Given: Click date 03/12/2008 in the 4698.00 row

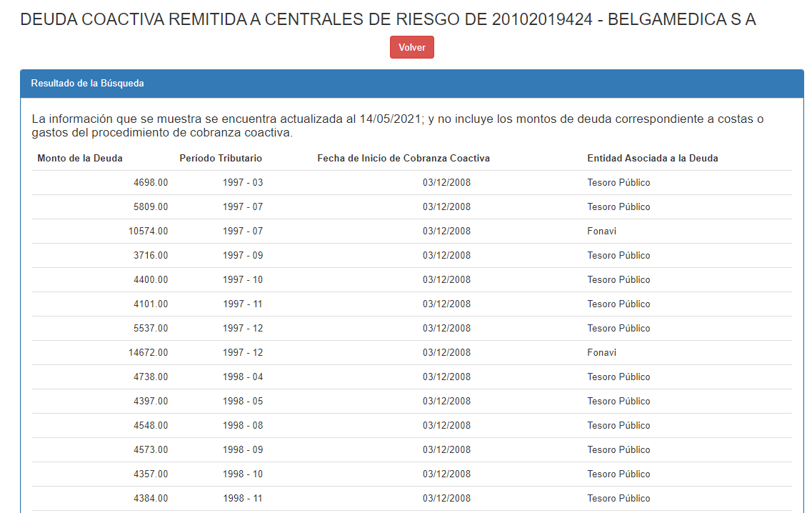Looking at the screenshot, I should tap(446, 182).
